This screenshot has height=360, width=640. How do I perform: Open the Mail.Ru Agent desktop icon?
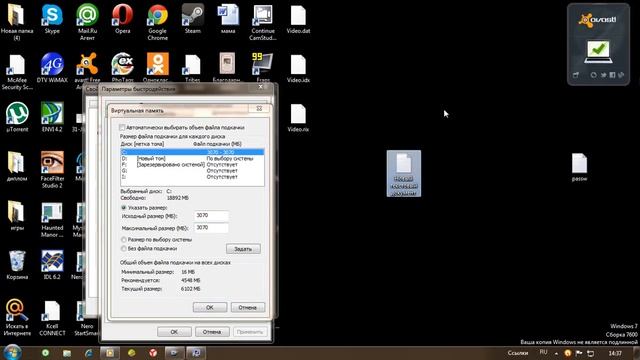click(87, 21)
